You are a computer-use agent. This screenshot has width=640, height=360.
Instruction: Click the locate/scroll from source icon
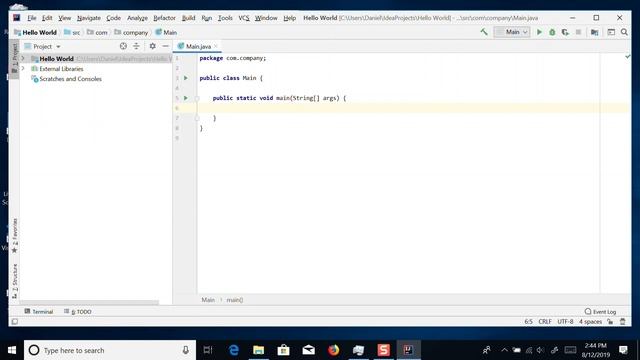pos(123,46)
